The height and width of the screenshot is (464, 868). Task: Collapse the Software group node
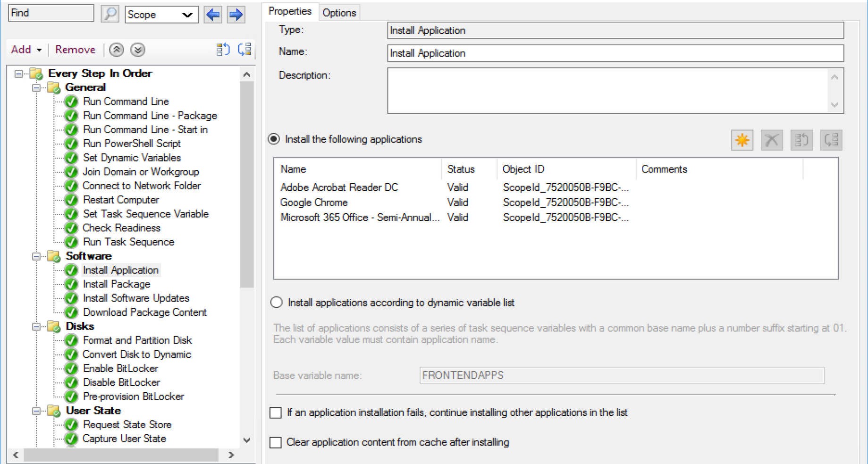(36, 256)
